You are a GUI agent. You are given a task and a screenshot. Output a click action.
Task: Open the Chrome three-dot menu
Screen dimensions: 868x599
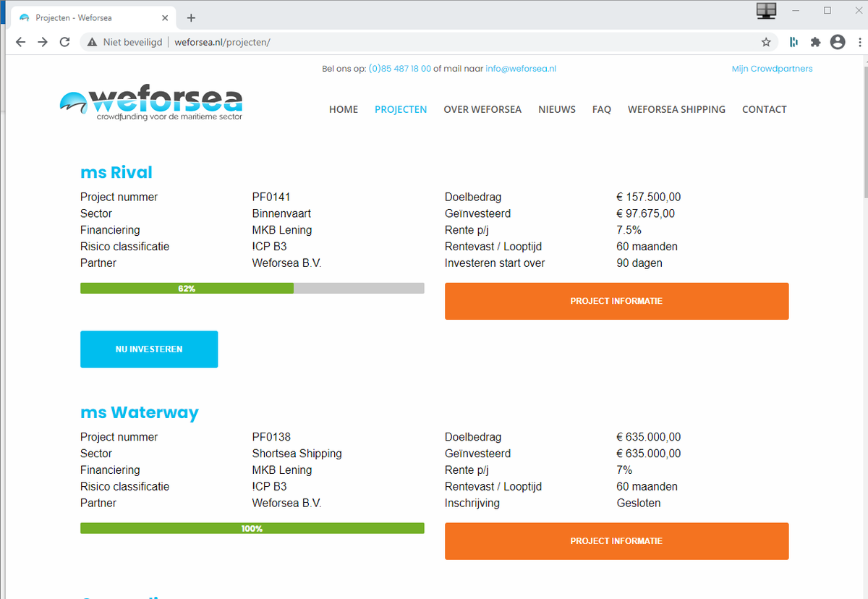(858, 42)
